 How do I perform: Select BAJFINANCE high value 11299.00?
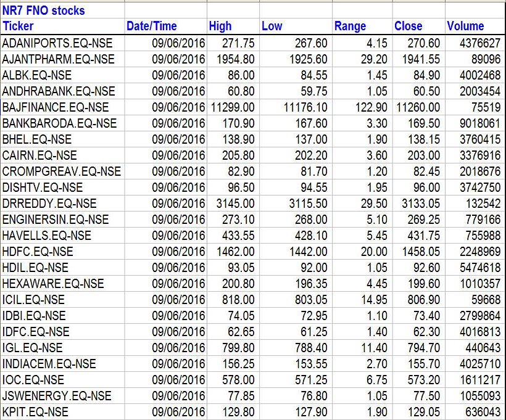[x=231, y=107]
